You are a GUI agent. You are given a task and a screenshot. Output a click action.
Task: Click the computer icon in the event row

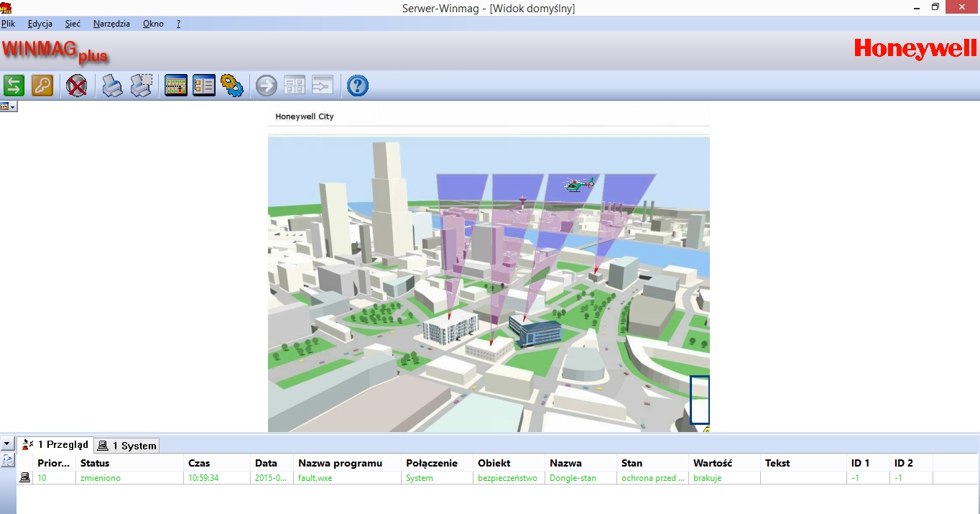[x=25, y=477]
